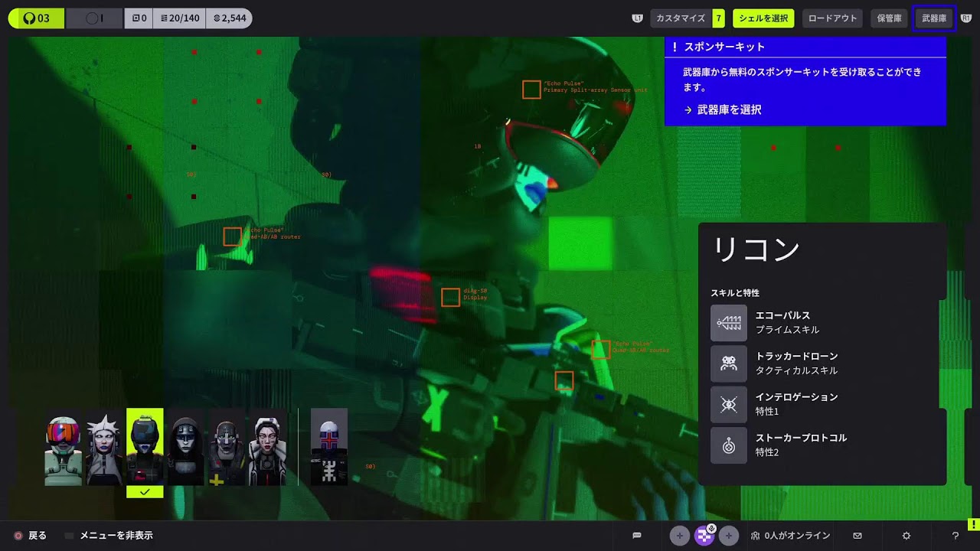Click the yellow 7 badge on カスタマイズ
The width and height of the screenshot is (980, 551).
coord(718,18)
